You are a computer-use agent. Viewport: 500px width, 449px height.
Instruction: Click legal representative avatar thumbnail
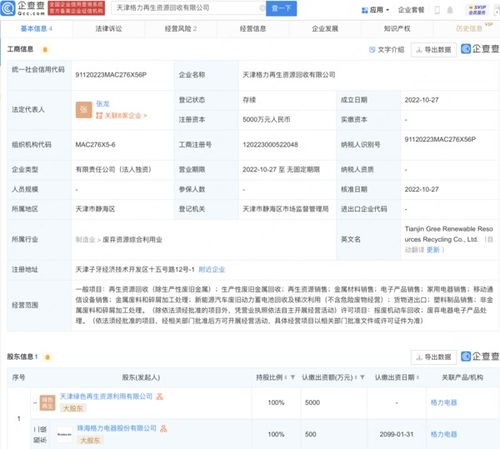click(84, 110)
